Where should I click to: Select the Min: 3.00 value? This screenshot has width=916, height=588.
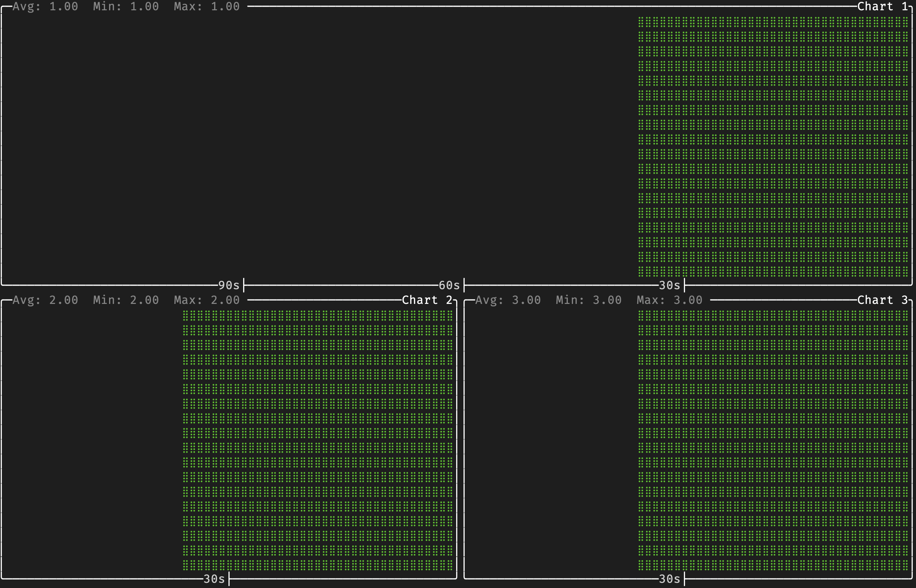589,300
